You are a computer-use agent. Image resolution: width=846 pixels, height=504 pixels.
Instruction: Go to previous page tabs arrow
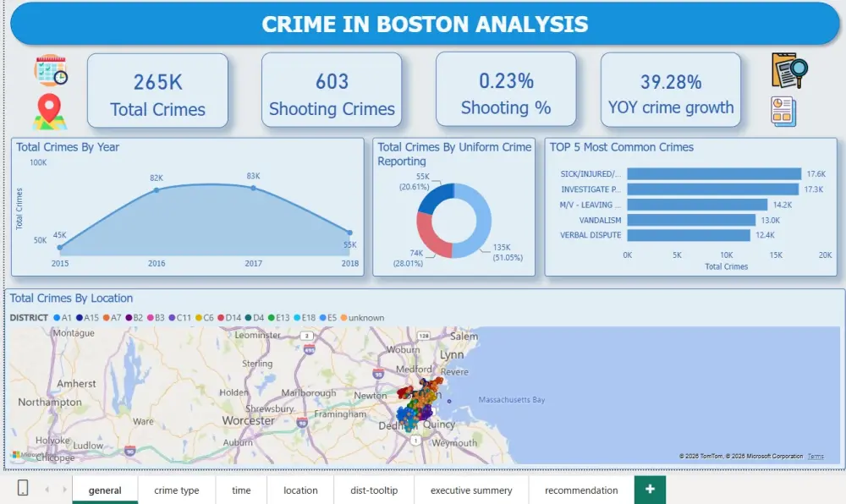click(47, 490)
